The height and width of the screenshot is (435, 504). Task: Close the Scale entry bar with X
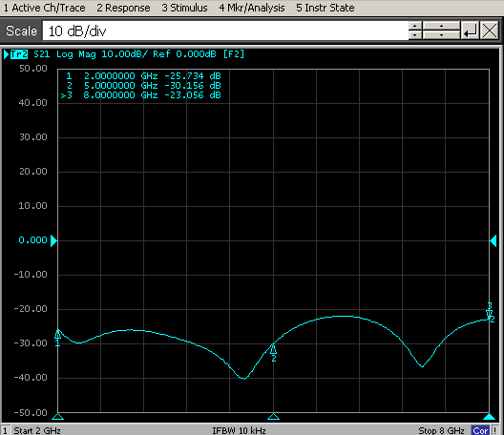[x=490, y=31]
